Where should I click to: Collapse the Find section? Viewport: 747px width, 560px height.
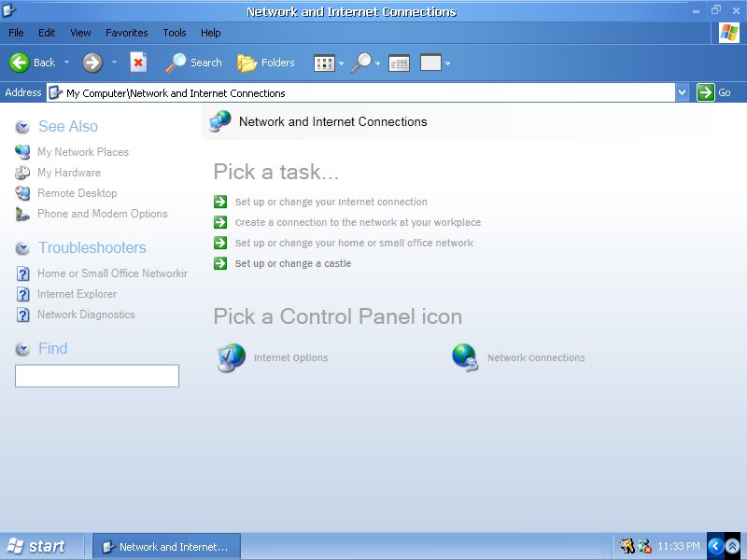(22, 349)
